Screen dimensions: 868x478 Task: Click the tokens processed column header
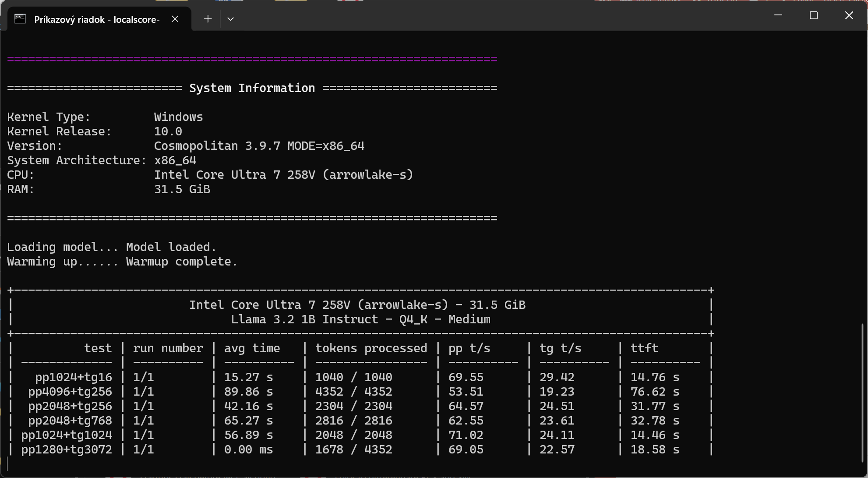click(371, 348)
